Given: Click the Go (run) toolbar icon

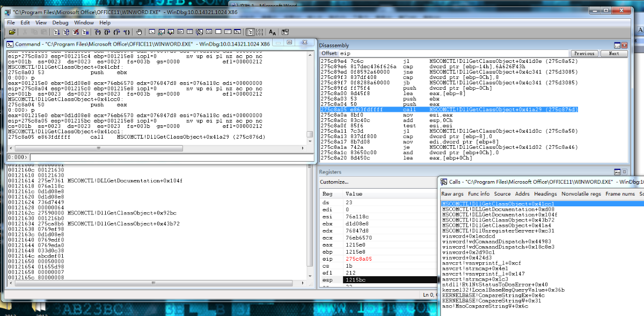Looking at the screenshot, I should click(x=56, y=32).
